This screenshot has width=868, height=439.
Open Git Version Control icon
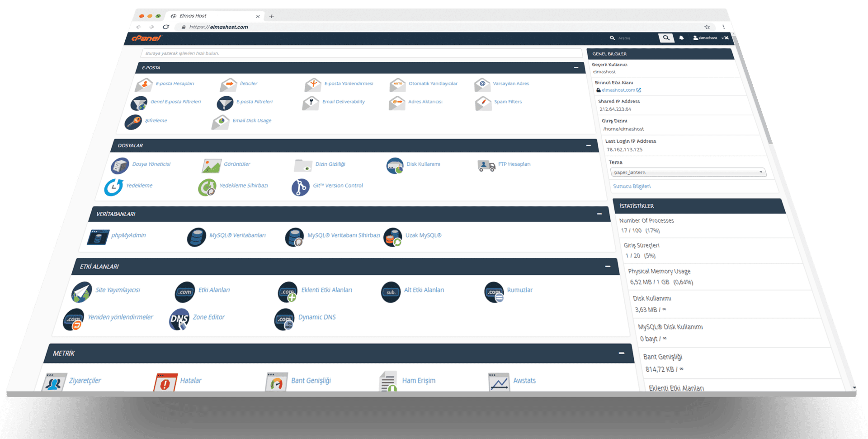coord(300,187)
